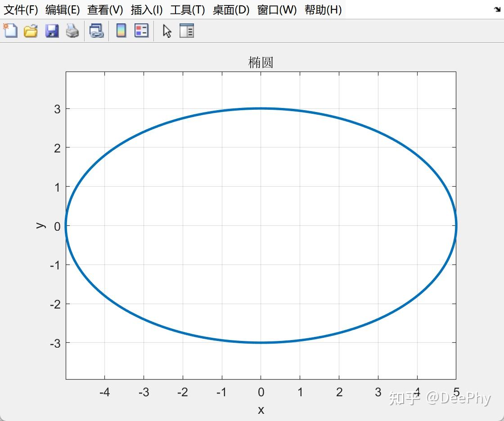Open the 插入(I) menu
This screenshot has width=504, height=421.
[x=147, y=10]
